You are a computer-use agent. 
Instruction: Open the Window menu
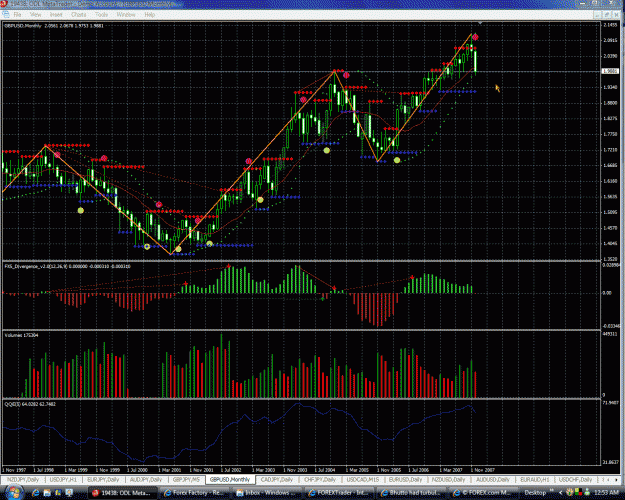pos(126,14)
